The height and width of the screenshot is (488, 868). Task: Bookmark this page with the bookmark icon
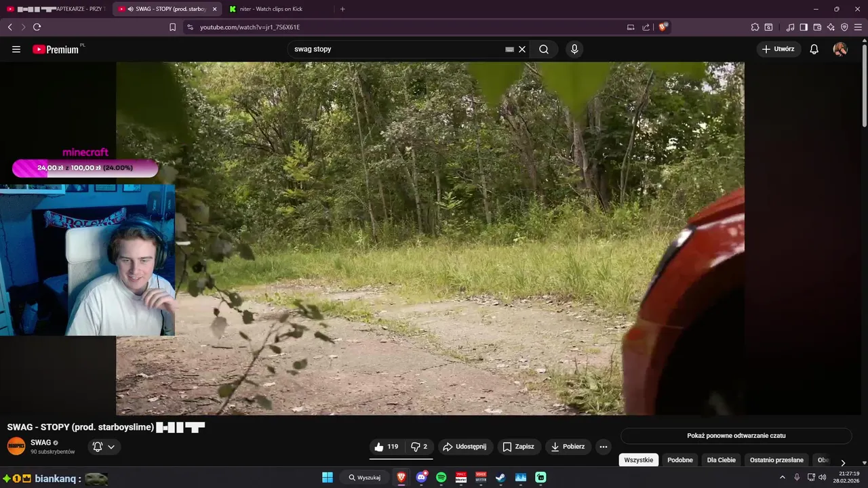click(172, 27)
